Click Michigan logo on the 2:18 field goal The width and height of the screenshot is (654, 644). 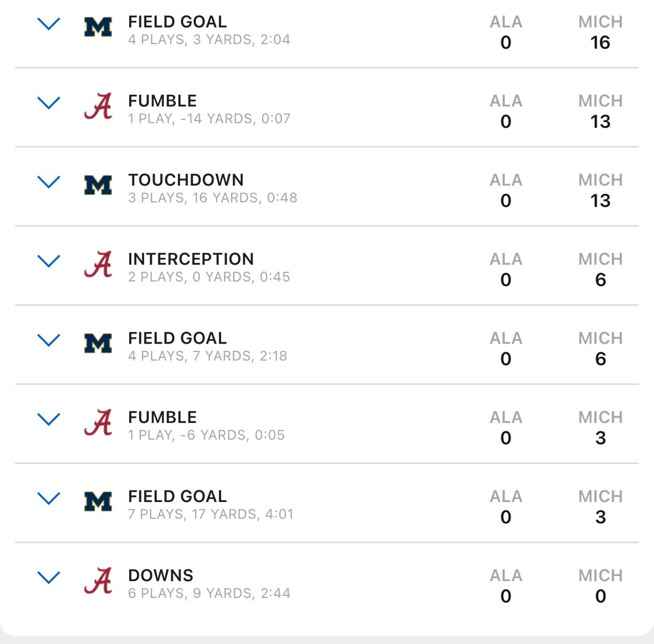98,343
